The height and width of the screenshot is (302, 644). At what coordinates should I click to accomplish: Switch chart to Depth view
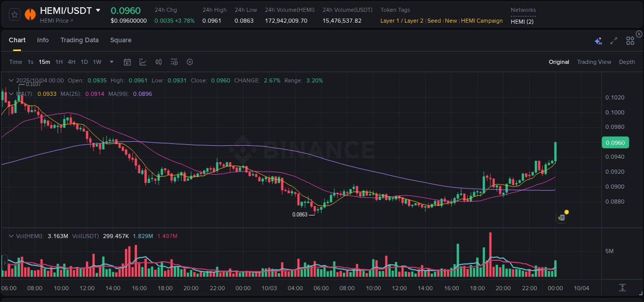626,62
